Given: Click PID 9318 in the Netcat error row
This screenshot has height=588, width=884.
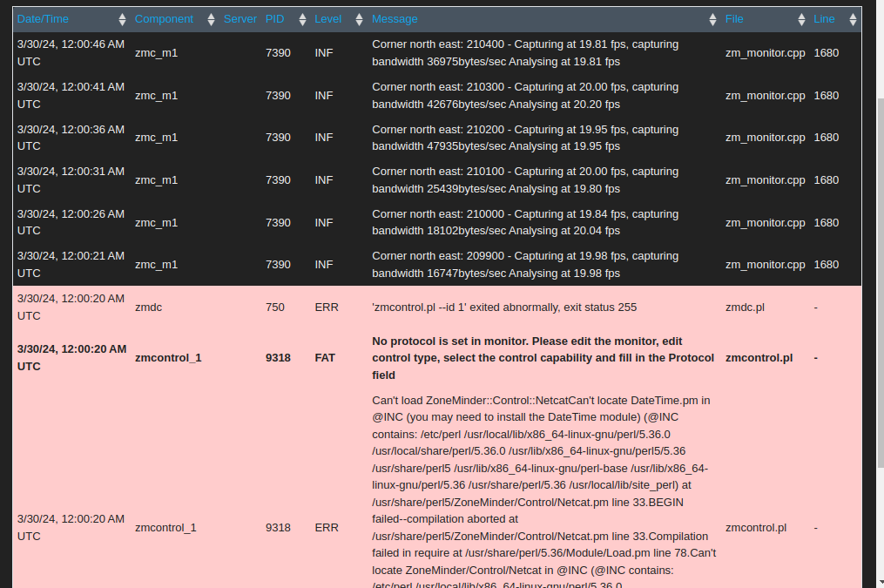Looking at the screenshot, I should point(278,528).
